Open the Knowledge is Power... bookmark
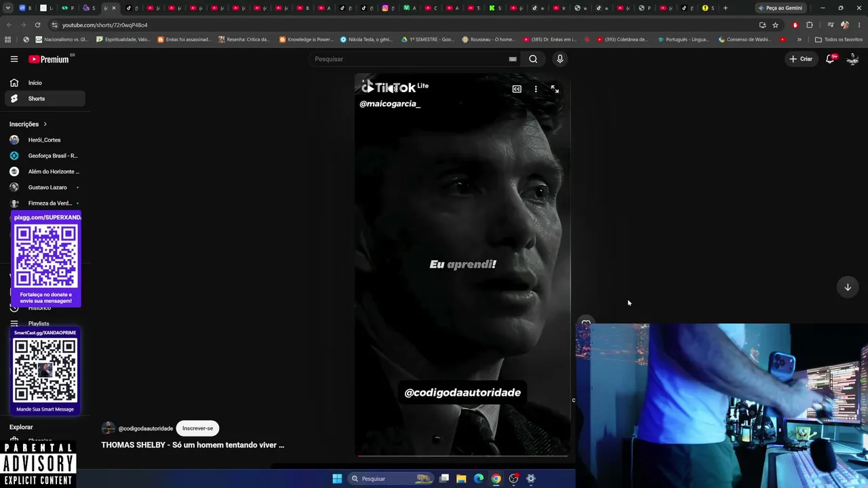This screenshot has width=868, height=488. click(307, 39)
